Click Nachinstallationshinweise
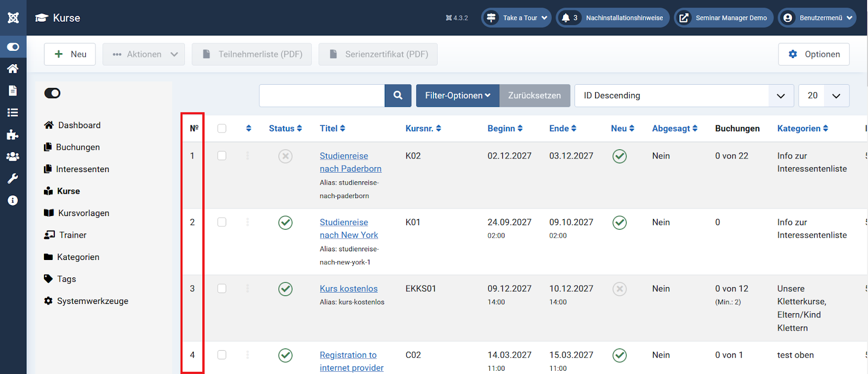The width and height of the screenshot is (868, 374). click(624, 18)
